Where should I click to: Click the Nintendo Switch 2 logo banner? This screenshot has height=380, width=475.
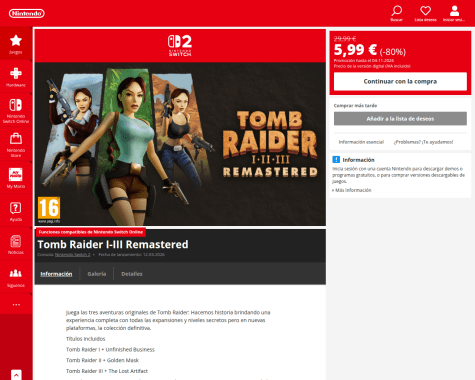(x=180, y=45)
